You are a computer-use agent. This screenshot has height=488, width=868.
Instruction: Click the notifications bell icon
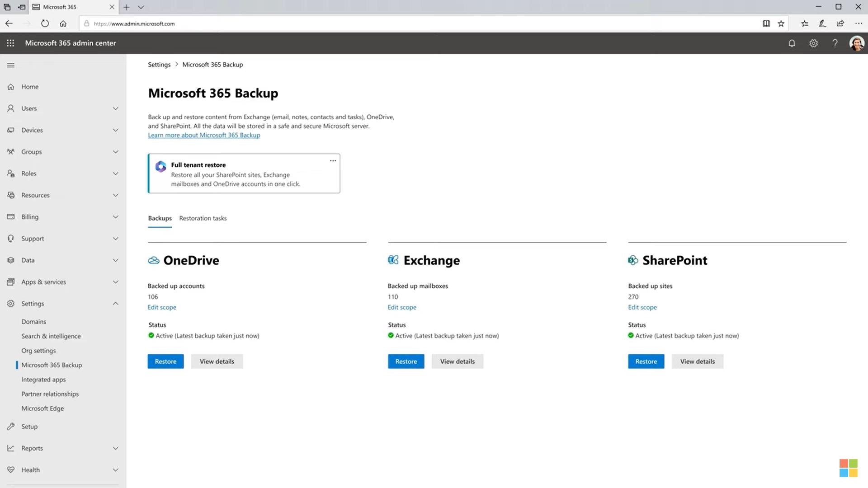[x=792, y=43]
